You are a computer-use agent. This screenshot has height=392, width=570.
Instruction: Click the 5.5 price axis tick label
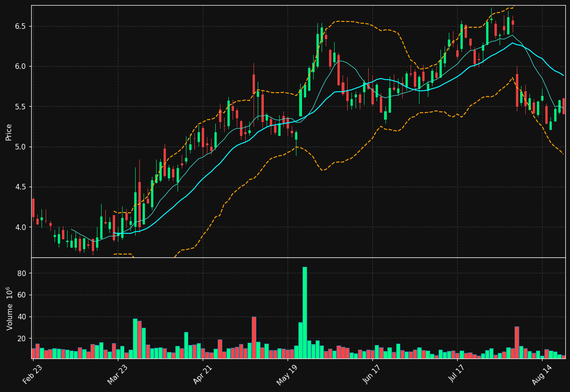point(20,107)
